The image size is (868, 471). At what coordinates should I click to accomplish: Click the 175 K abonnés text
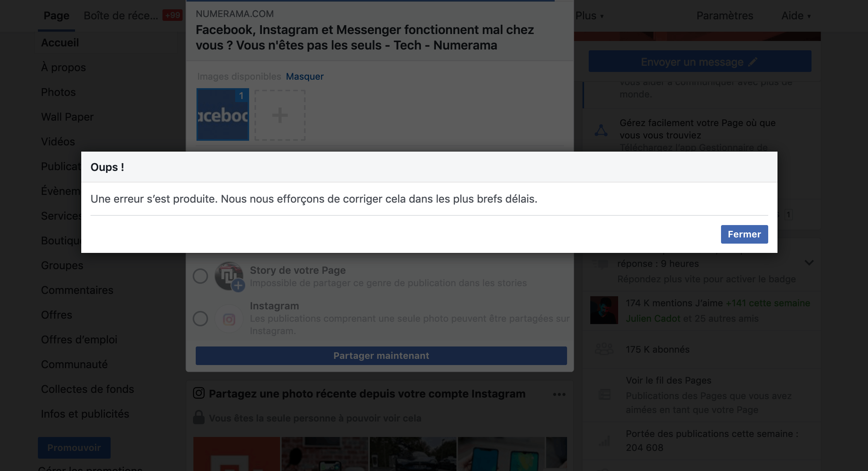(x=658, y=350)
